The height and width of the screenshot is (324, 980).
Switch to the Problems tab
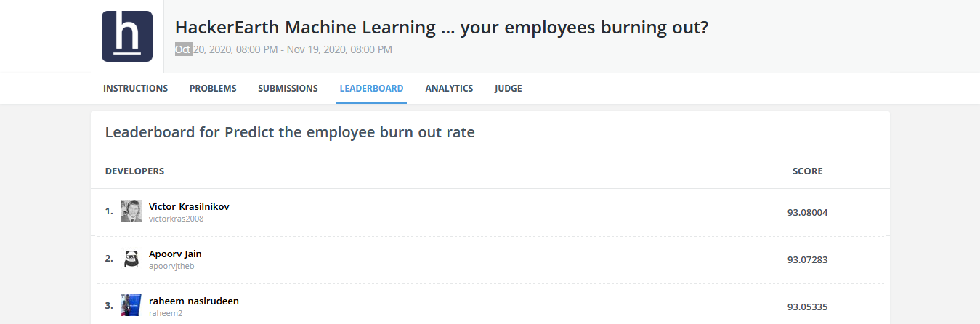[213, 89]
